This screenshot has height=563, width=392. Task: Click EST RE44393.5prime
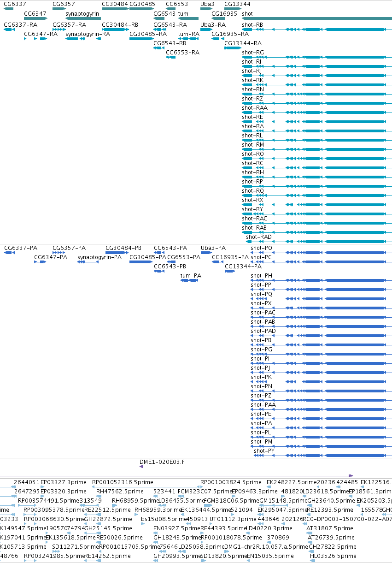pos(223,528)
